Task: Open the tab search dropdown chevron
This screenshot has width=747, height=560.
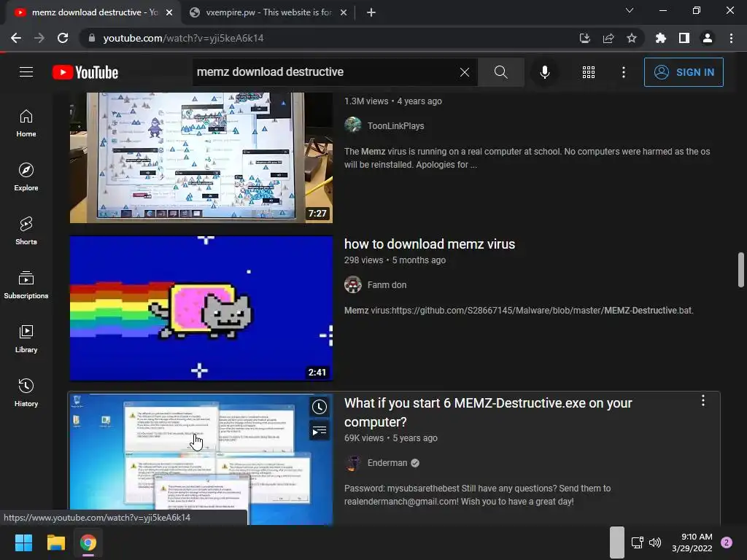Action: tap(630, 10)
